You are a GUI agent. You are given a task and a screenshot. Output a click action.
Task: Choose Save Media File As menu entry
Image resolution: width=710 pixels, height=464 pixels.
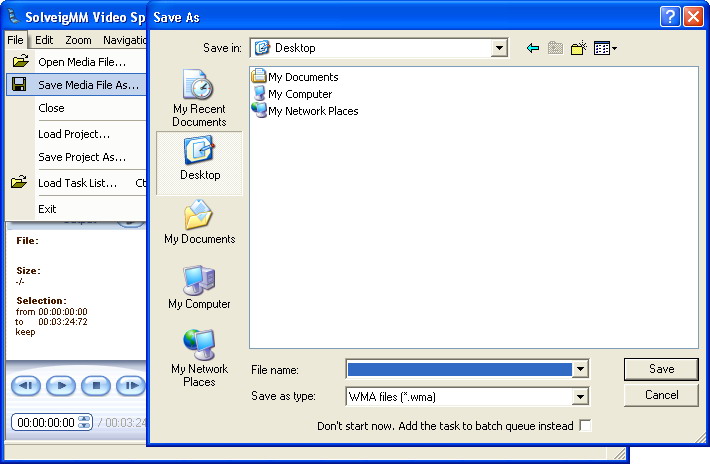coord(76,85)
